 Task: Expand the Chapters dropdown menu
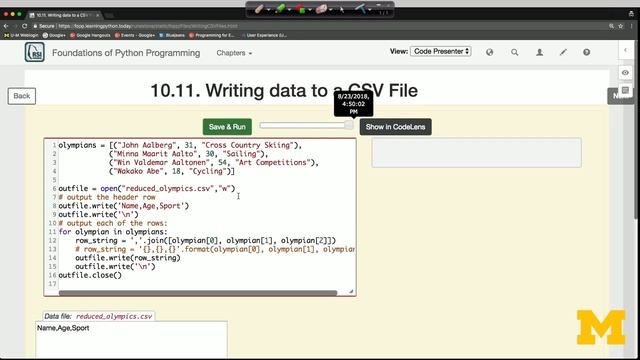234,53
